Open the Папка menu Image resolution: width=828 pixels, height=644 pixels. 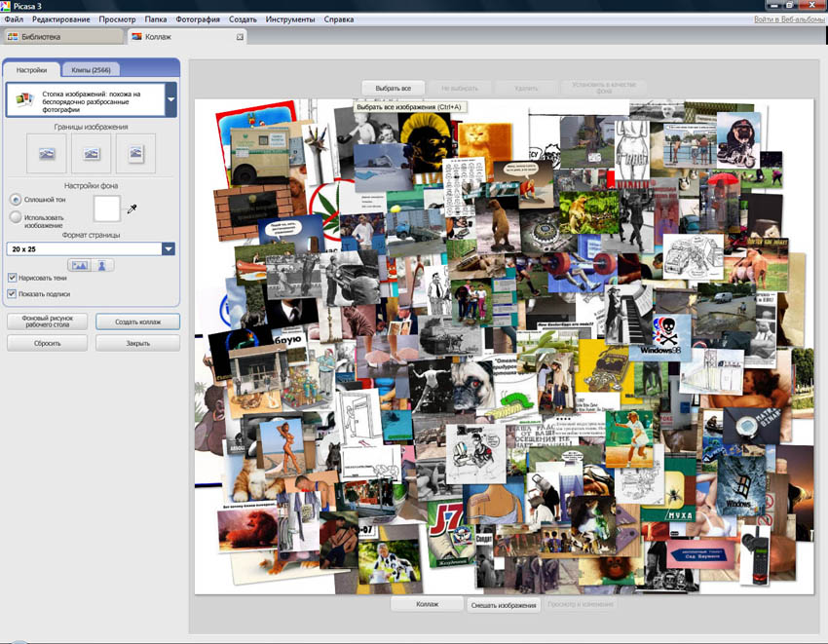pyautogui.click(x=156, y=19)
